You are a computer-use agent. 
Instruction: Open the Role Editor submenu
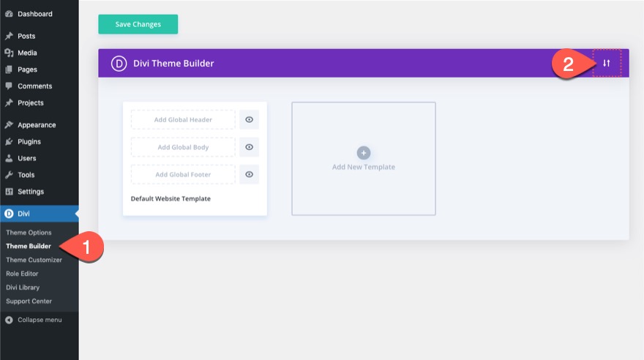[x=22, y=274]
